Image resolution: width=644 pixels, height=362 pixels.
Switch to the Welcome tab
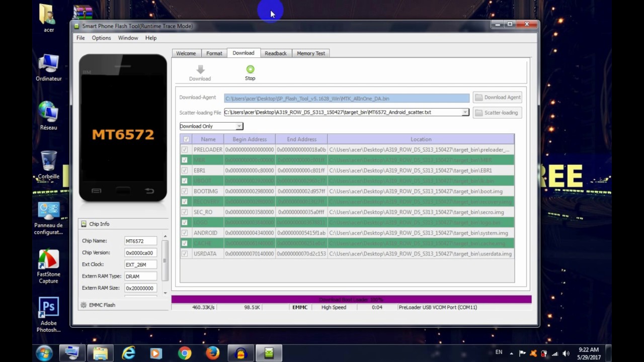(x=186, y=53)
